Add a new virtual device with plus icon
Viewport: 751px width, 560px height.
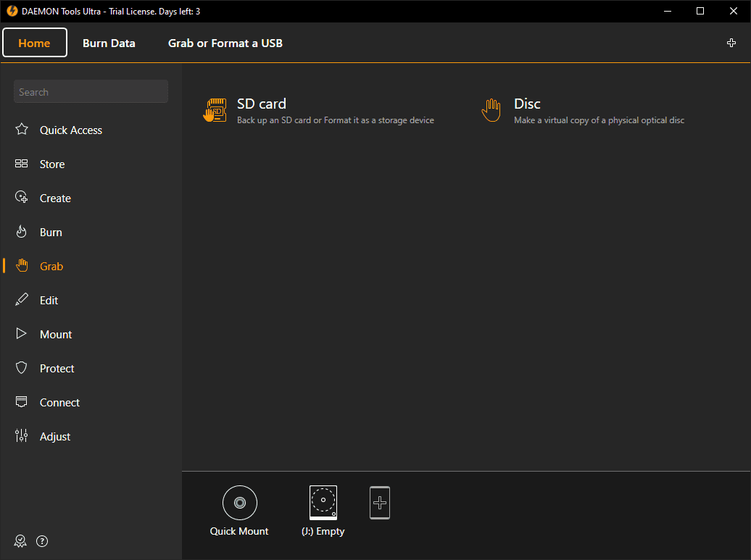click(380, 503)
